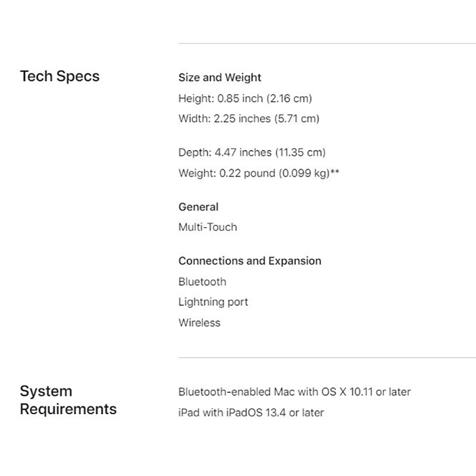Viewport: 476px width, 476px height.
Task: Click the General subheading
Action: tap(198, 207)
